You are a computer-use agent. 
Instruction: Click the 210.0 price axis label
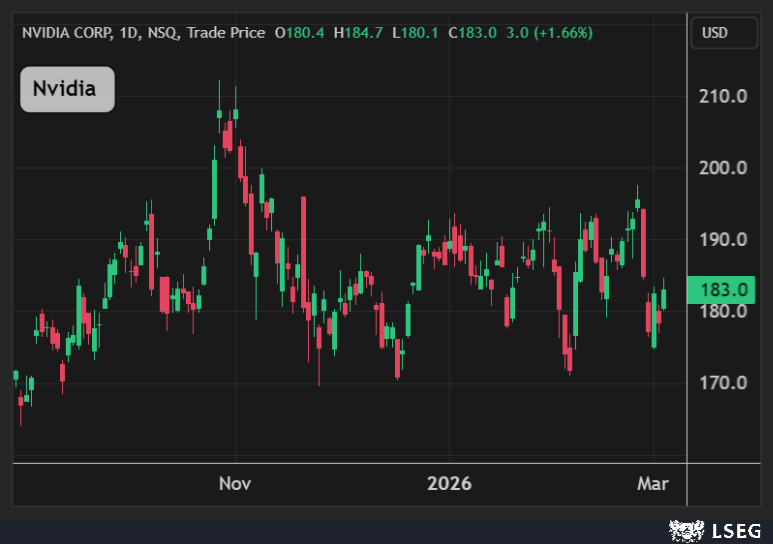(725, 97)
